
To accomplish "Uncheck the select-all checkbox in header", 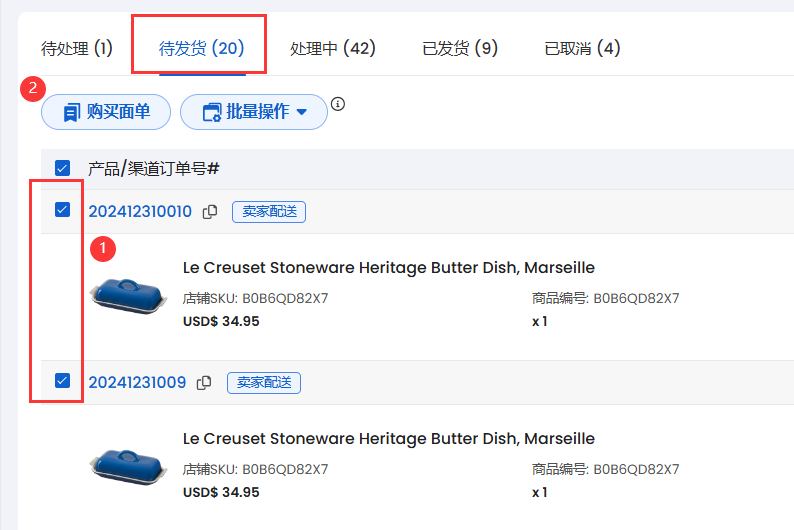I will 62,168.
